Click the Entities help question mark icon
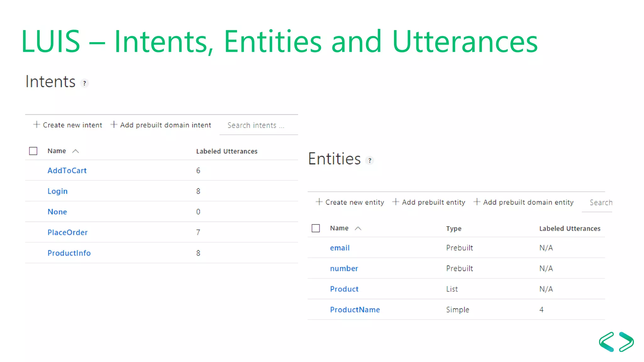Image resolution: width=644 pixels, height=362 pixels. pyautogui.click(x=370, y=160)
